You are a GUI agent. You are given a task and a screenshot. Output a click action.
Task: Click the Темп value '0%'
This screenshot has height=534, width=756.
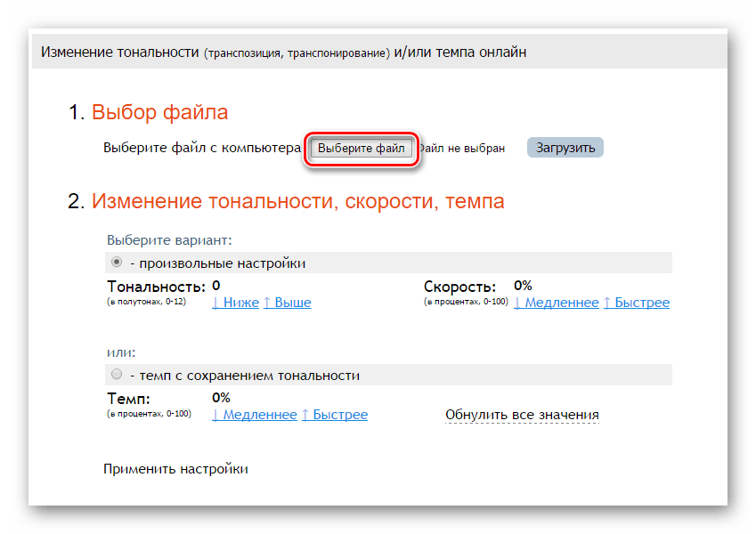(x=221, y=398)
